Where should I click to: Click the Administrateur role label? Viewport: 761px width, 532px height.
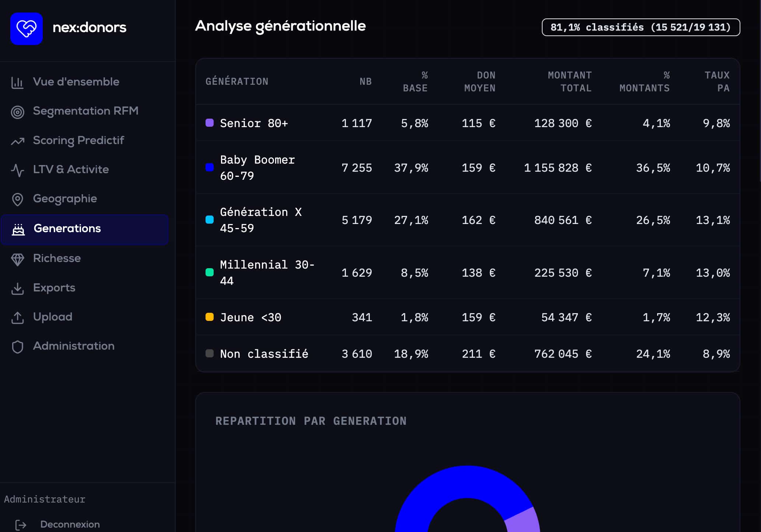click(x=45, y=499)
